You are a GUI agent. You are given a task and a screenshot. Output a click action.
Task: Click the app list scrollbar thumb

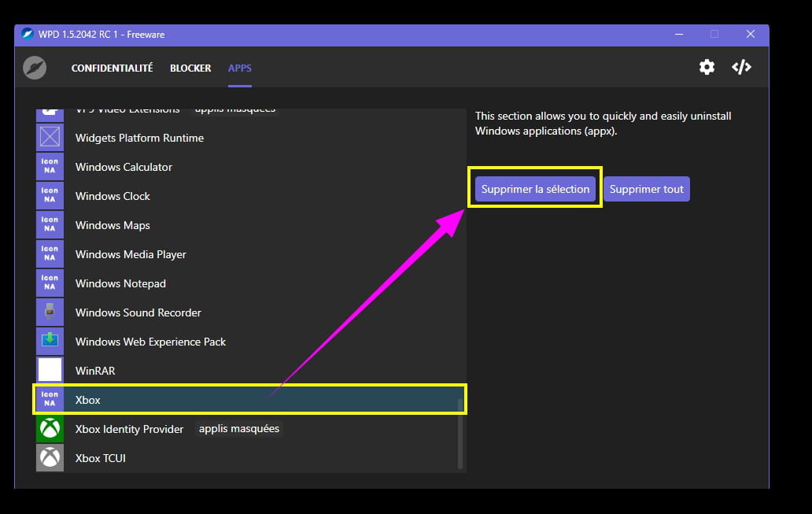click(460, 434)
